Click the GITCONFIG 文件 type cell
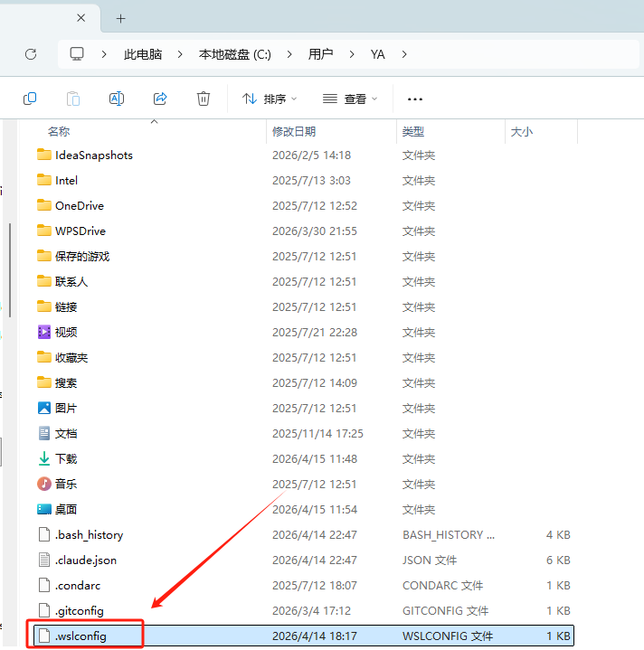Viewport: 644px width, 650px height. pos(445,610)
